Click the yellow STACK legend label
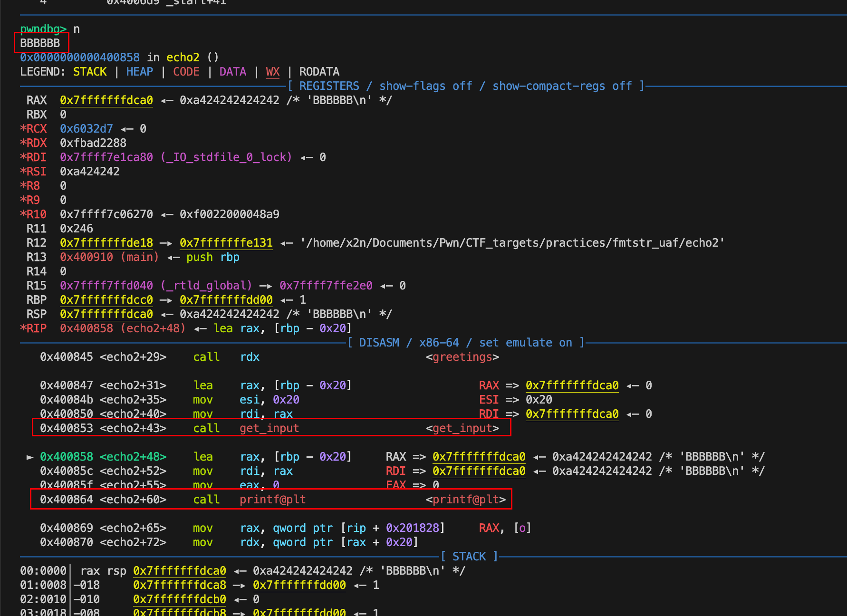847x616 pixels. click(x=90, y=72)
